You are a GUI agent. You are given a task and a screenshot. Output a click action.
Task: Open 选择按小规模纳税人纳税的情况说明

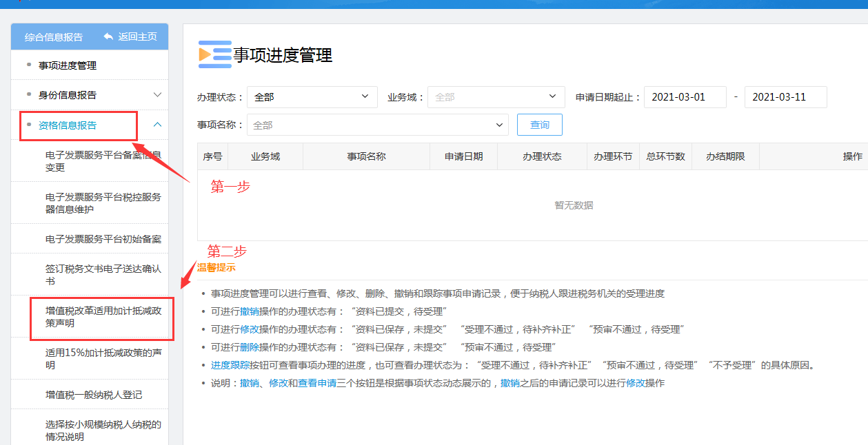[x=103, y=431]
